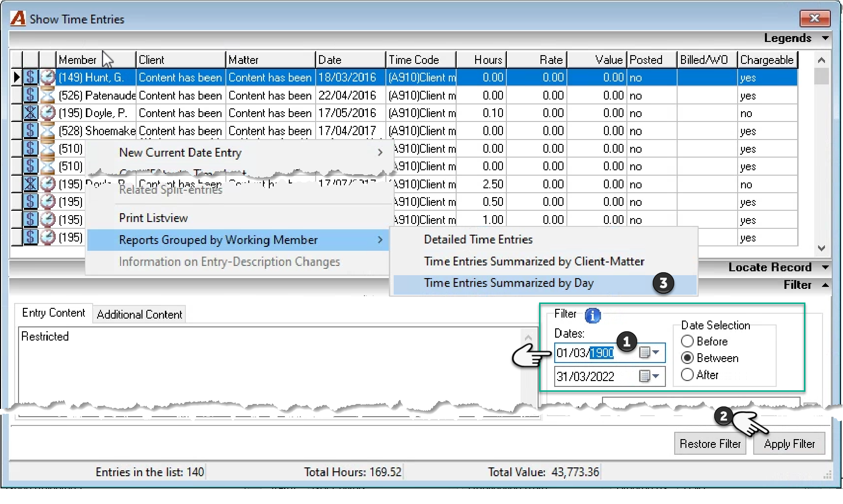
Task: Select the Before date option
Action: [687, 341]
